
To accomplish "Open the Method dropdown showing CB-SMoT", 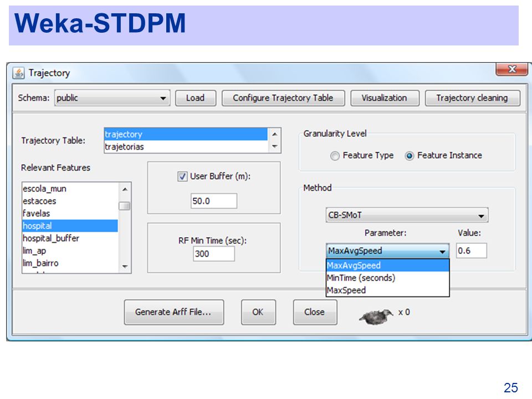I will coord(407,215).
